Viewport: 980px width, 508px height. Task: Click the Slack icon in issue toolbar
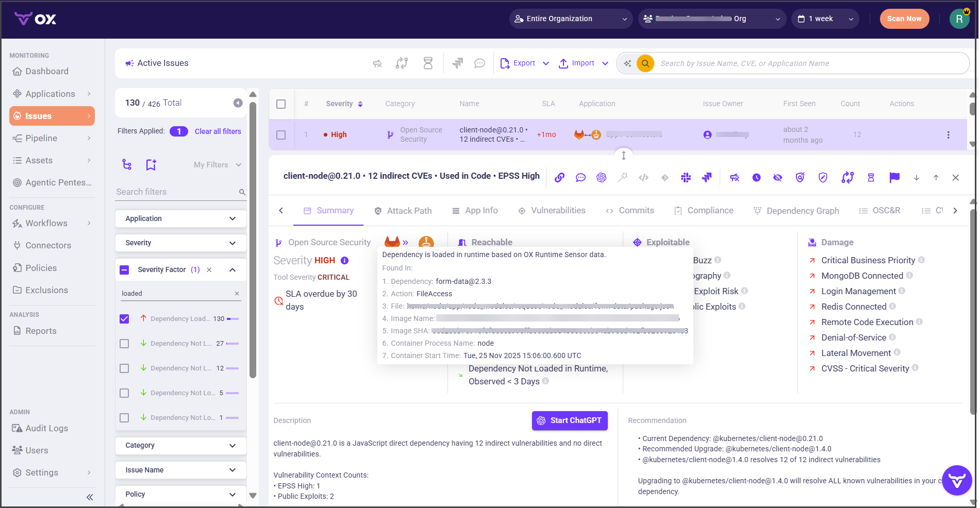pos(686,178)
